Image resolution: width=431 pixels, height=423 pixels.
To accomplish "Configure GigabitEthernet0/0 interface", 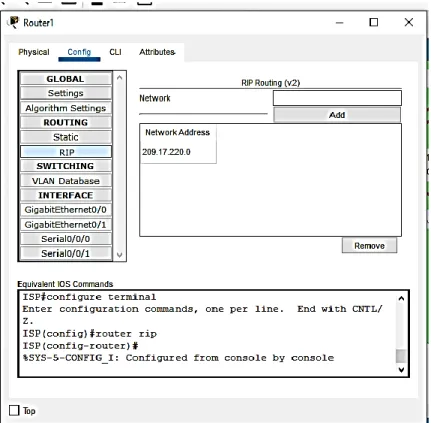I will [x=66, y=210].
